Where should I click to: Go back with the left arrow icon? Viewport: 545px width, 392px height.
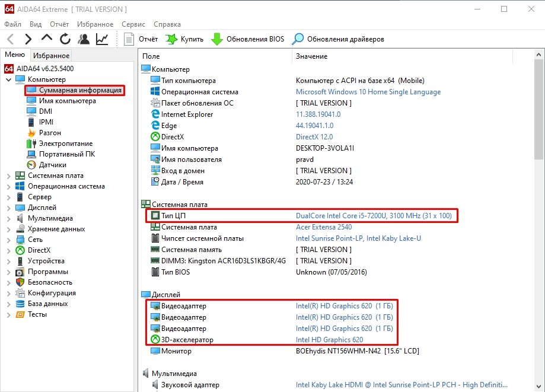[11, 39]
